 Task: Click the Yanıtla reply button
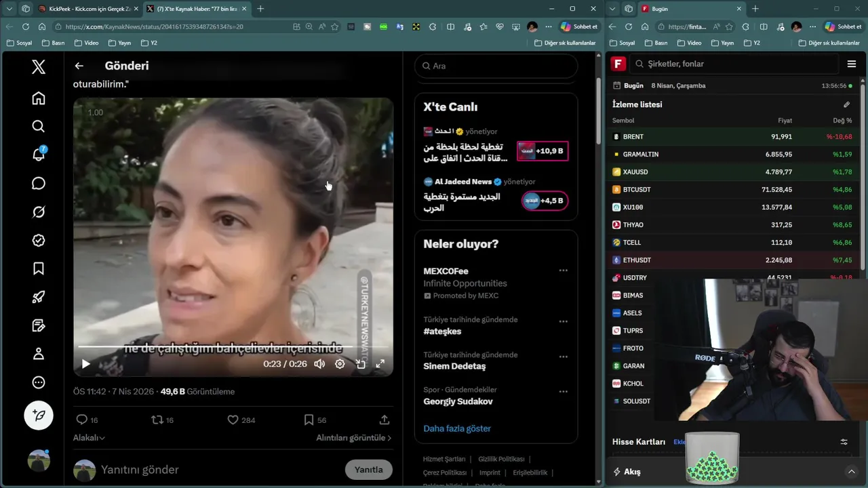coord(369,470)
